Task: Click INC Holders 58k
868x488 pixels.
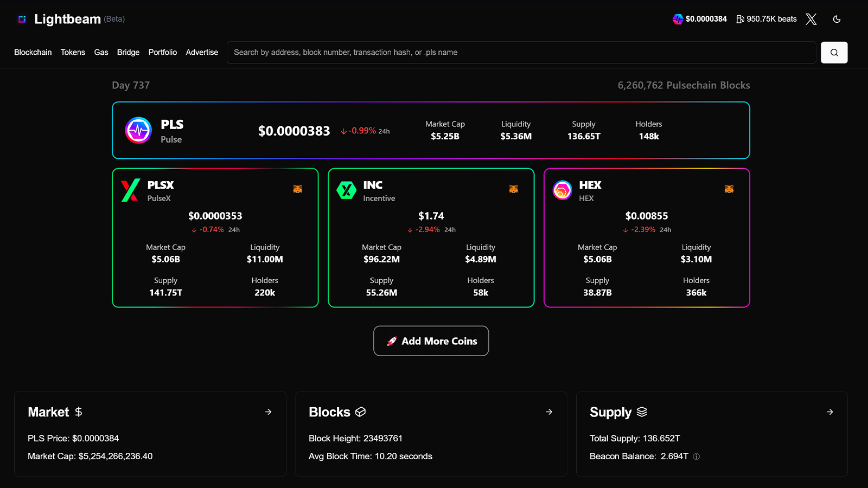Action: point(481,293)
